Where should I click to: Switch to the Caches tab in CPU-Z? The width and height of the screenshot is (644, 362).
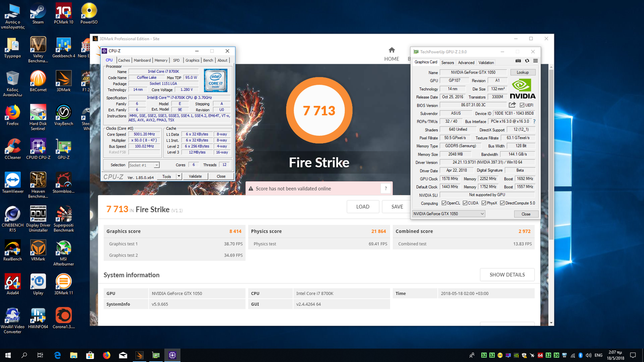coord(124,60)
